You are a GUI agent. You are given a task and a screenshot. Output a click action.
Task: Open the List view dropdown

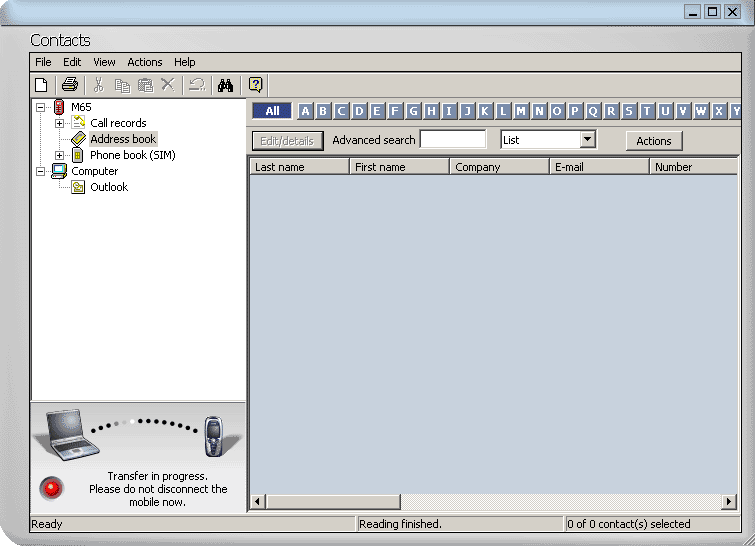click(587, 140)
